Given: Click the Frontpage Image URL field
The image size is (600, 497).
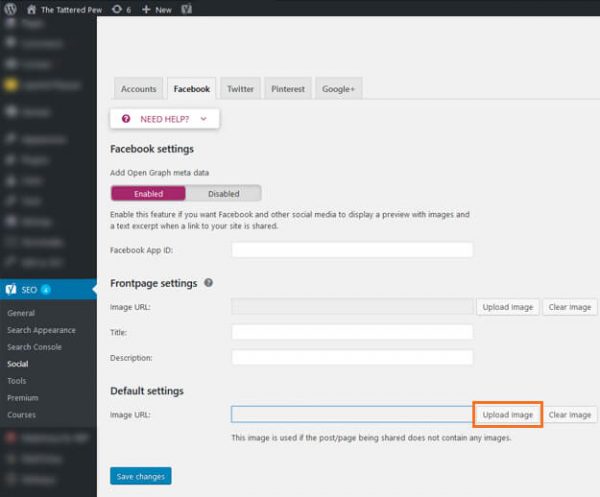Looking at the screenshot, I should pos(352,306).
